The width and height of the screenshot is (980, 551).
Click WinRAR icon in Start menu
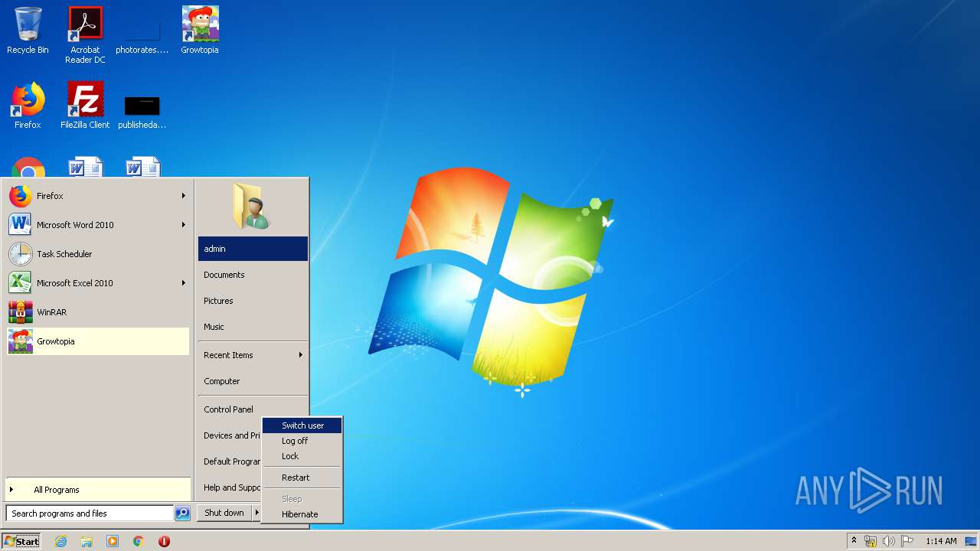21,312
